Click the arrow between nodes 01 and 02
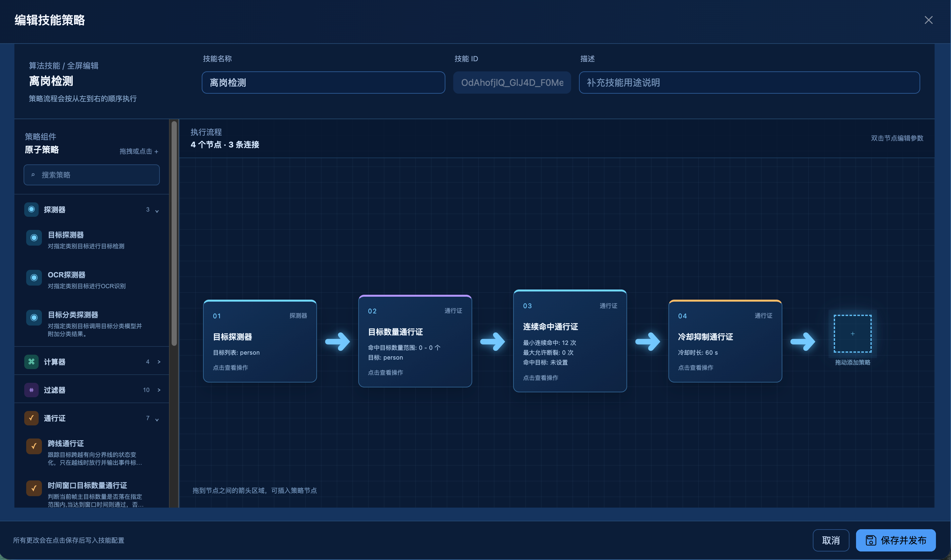 point(338,342)
